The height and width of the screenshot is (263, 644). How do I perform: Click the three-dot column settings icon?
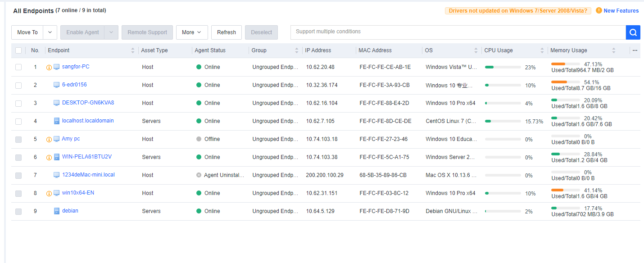(635, 50)
